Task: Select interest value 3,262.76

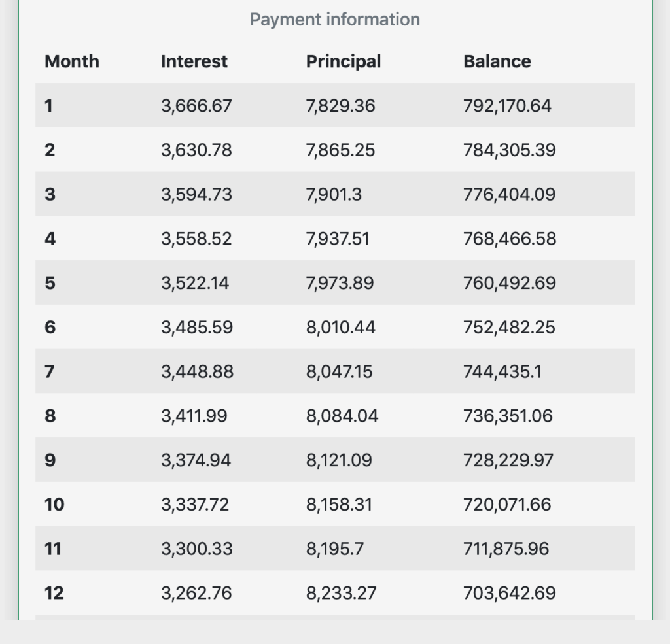Action: [x=196, y=593]
